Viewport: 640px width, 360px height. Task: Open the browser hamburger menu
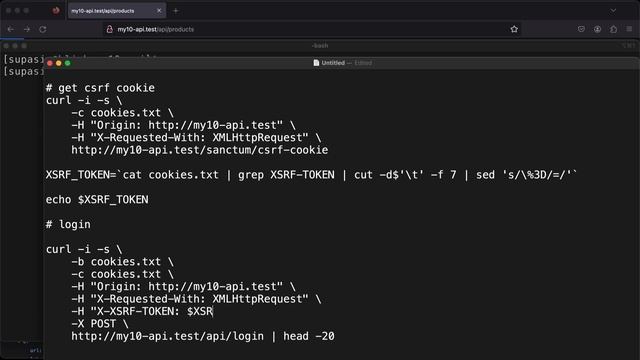point(629,29)
